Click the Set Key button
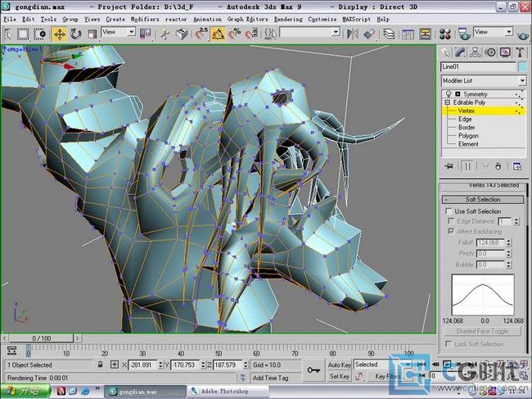The image size is (532, 399). pyautogui.click(x=340, y=376)
